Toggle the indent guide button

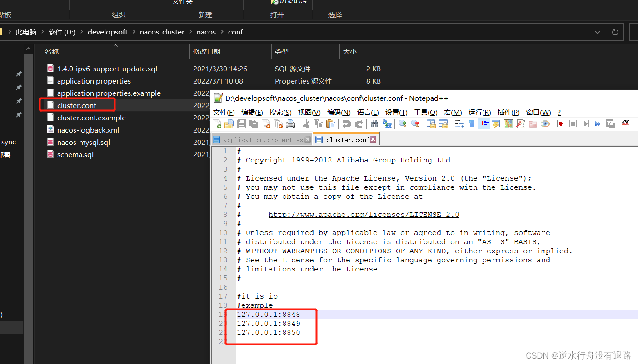click(484, 123)
